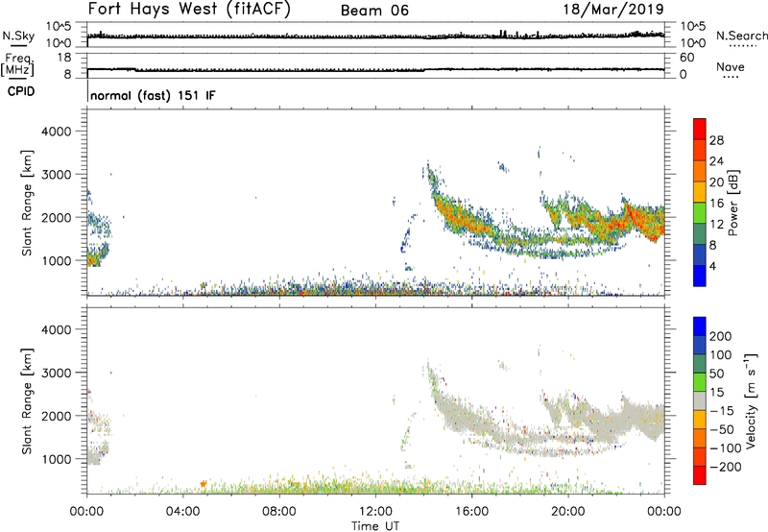Click 'Slant Range [km]' label of power panel
This screenshot has height=532, width=768.
tap(27, 203)
